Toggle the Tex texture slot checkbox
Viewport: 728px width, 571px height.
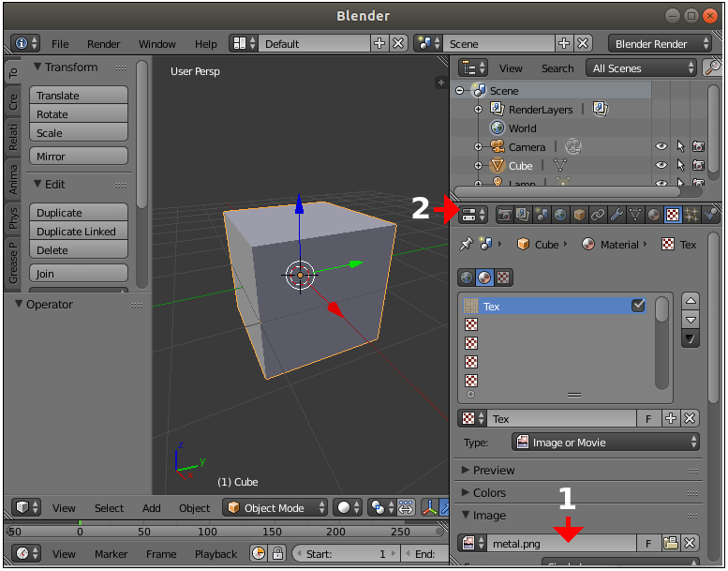pyautogui.click(x=638, y=306)
